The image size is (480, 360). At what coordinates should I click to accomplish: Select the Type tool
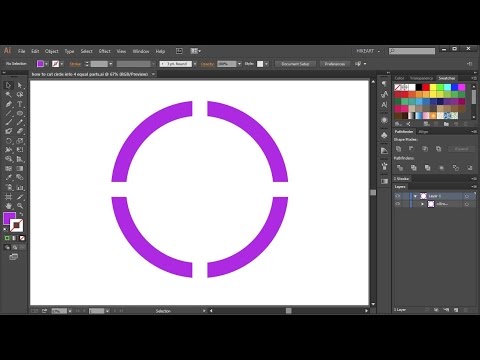pos(20,104)
